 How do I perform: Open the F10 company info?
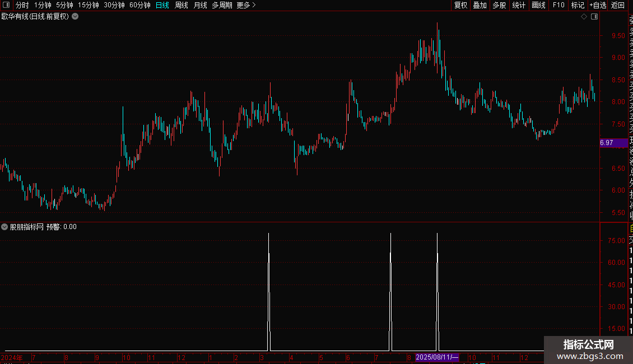point(558,5)
